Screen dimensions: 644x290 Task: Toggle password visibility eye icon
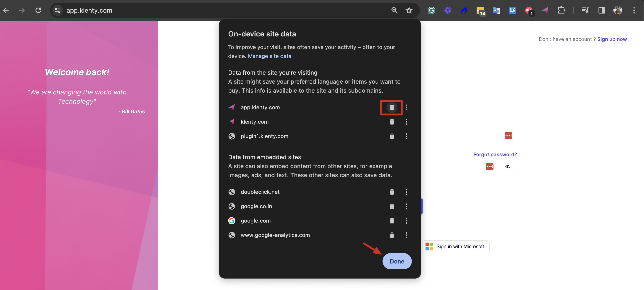(x=507, y=167)
